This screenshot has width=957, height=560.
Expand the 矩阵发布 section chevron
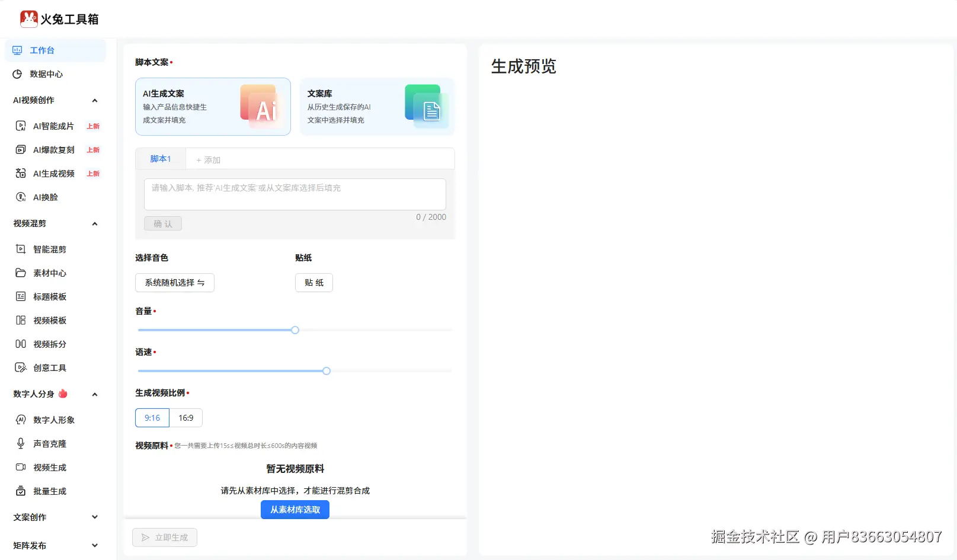click(x=95, y=546)
